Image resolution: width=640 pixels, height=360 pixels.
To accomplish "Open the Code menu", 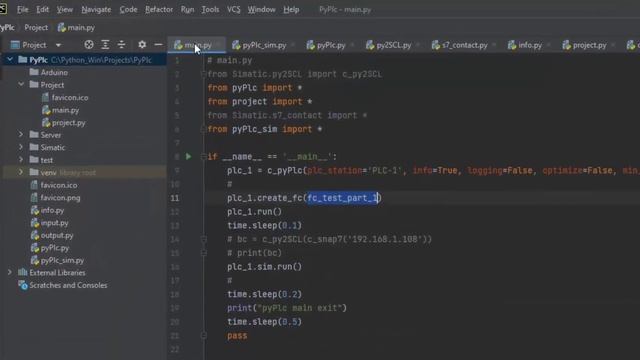I will (128, 9).
